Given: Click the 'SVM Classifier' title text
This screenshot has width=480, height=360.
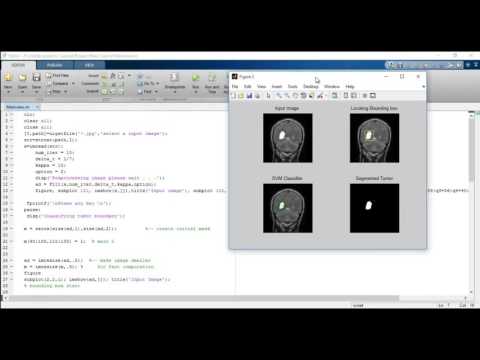Looking at the screenshot, I should (287, 178).
